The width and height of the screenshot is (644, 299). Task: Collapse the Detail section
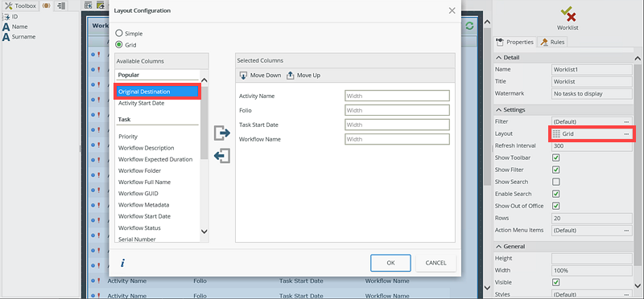coord(499,57)
